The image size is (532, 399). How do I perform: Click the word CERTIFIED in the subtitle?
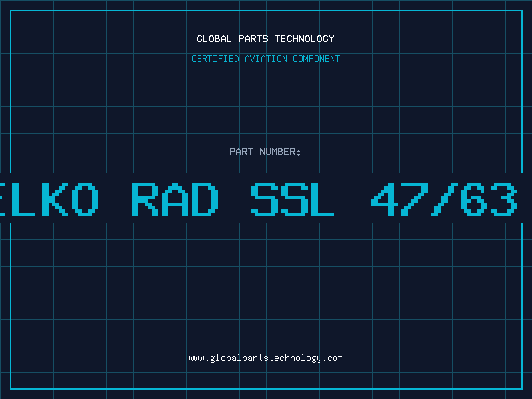(216, 59)
